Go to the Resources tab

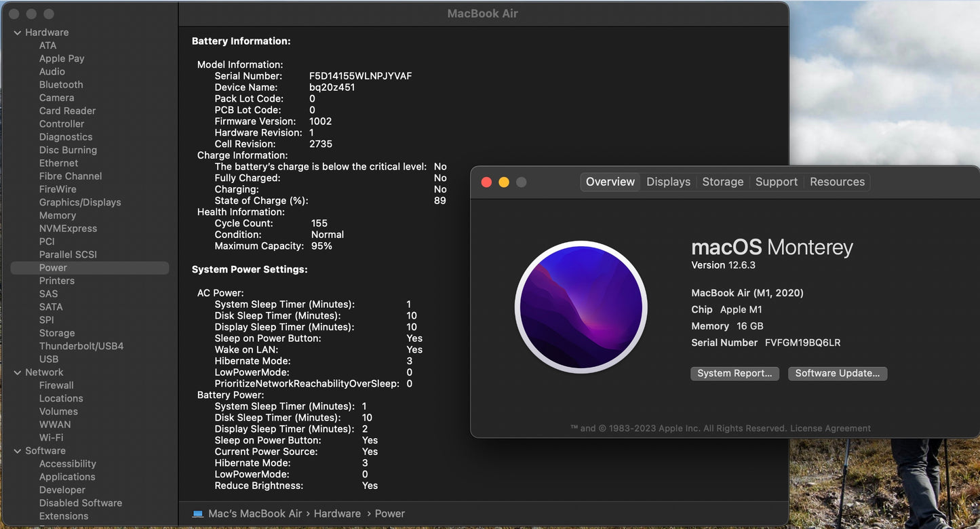[837, 182]
